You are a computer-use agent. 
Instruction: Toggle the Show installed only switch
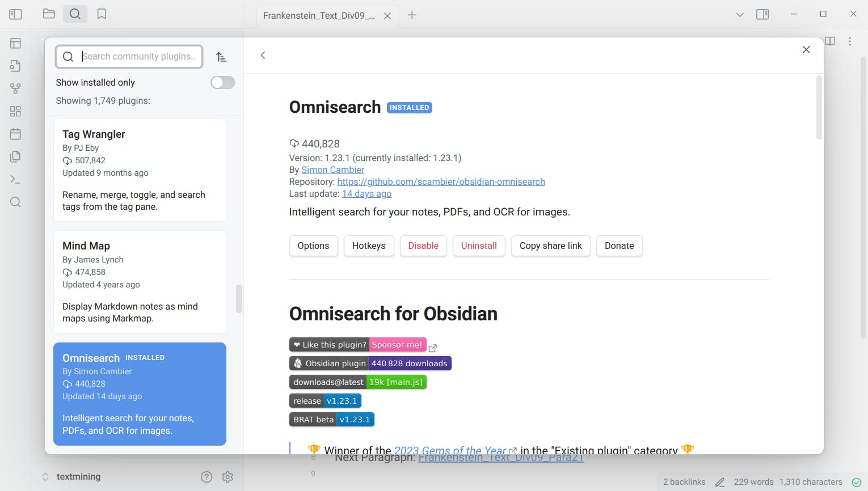pos(222,83)
